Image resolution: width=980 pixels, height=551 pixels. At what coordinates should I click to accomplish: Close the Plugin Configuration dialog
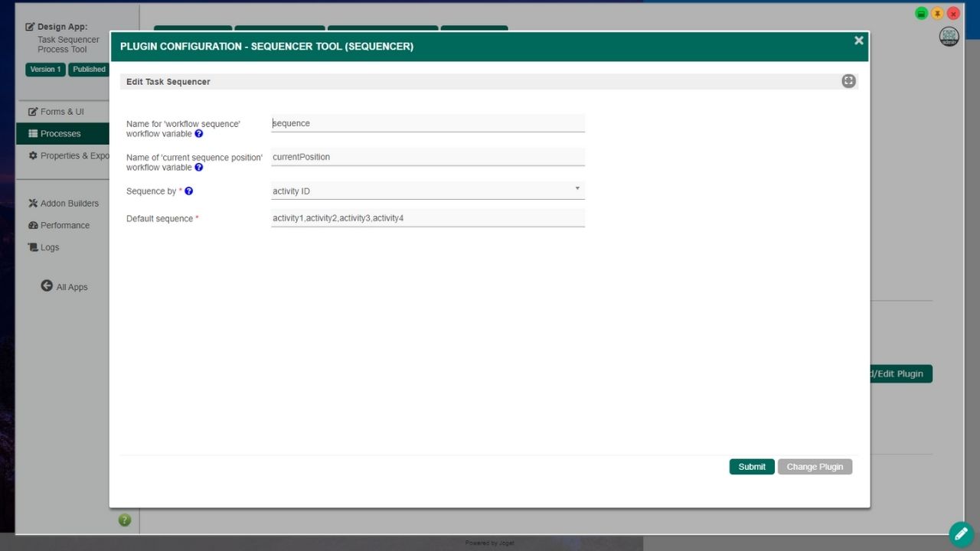click(x=858, y=41)
